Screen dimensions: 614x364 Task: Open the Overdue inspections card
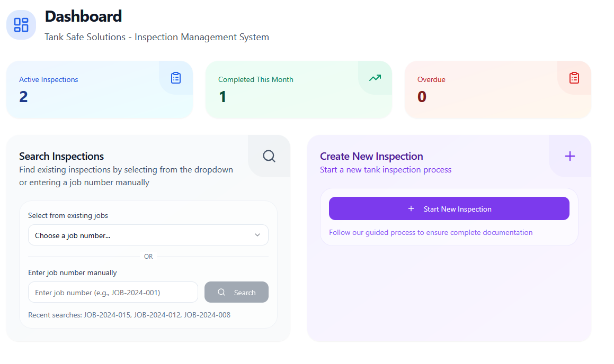coord(497,90)
